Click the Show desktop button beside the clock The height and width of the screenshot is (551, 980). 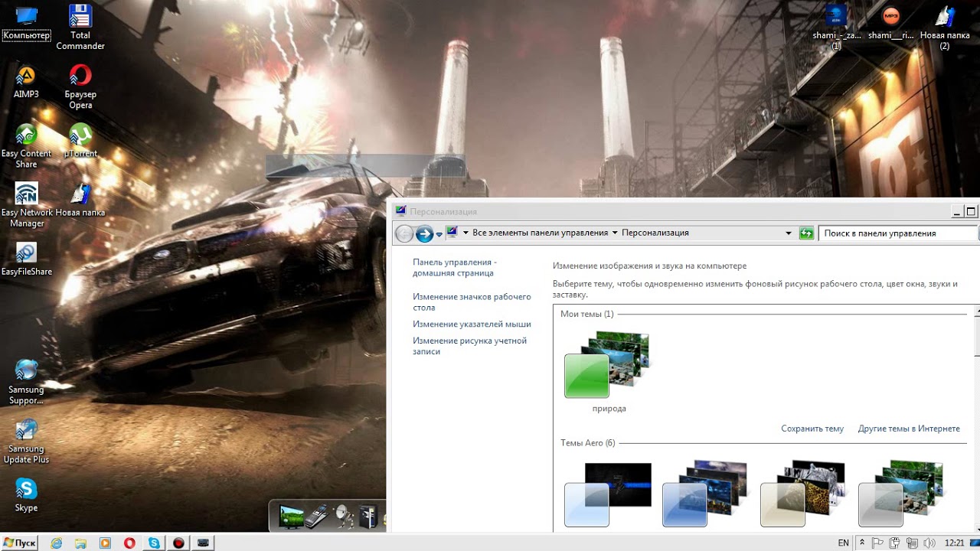pos(975,543)
